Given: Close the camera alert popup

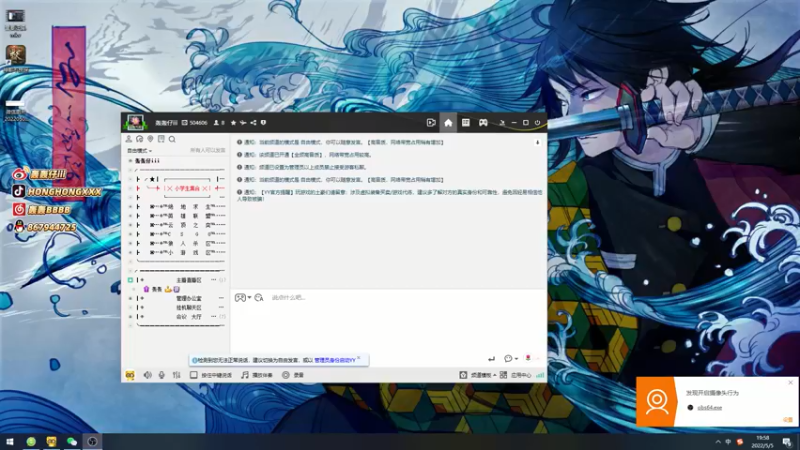Looking at the screenshot, I should 790,382.
